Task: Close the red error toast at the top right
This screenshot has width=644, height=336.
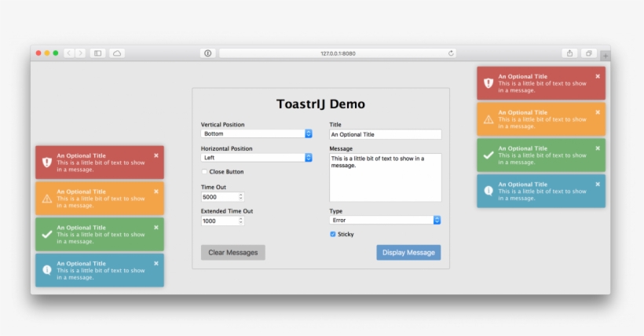Action: [x=598, y=76]
